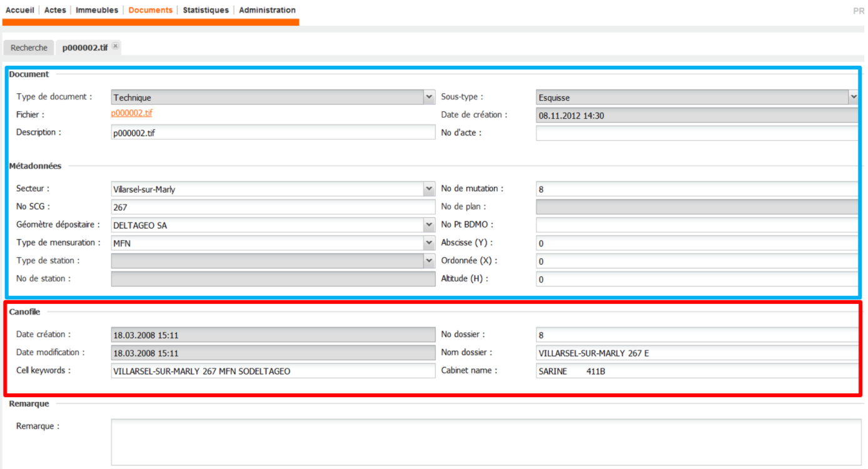Open the Immeubles menu
Viewport: 868px width, 469px height.
point(97,10)
